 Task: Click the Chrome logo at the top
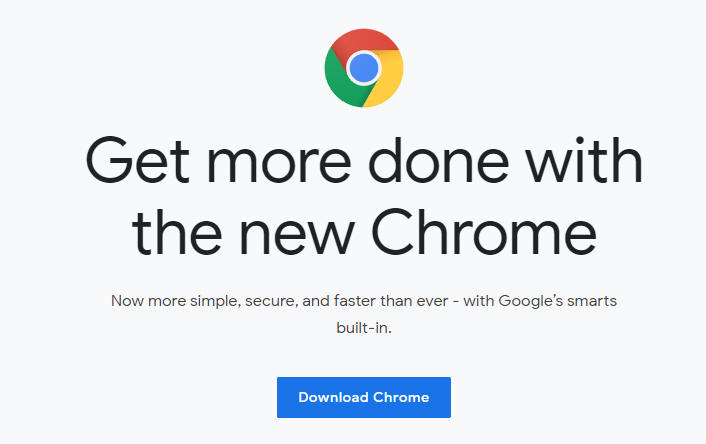364,68
